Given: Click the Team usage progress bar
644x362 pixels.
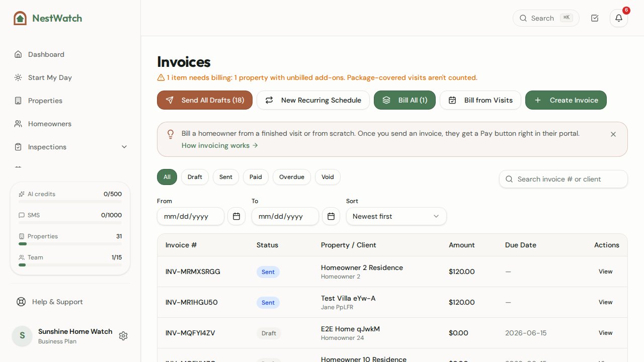Looking at the screenshot, I should 70,265.
